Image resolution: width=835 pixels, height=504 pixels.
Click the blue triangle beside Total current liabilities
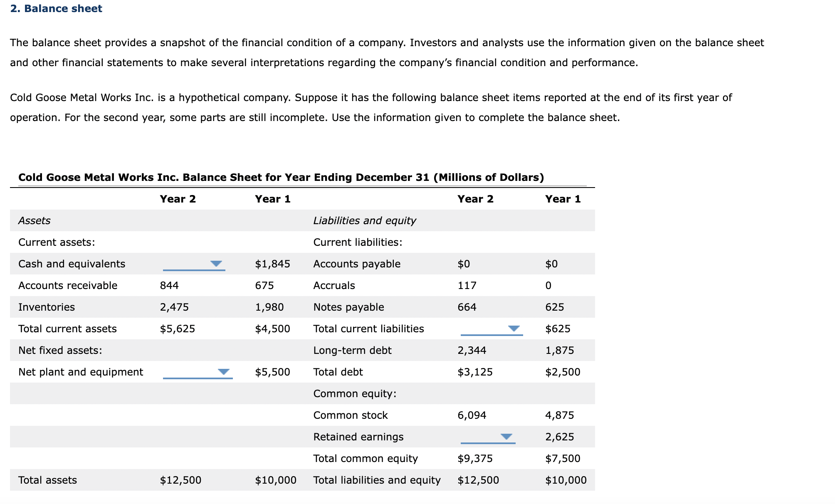tap(514, 328)
